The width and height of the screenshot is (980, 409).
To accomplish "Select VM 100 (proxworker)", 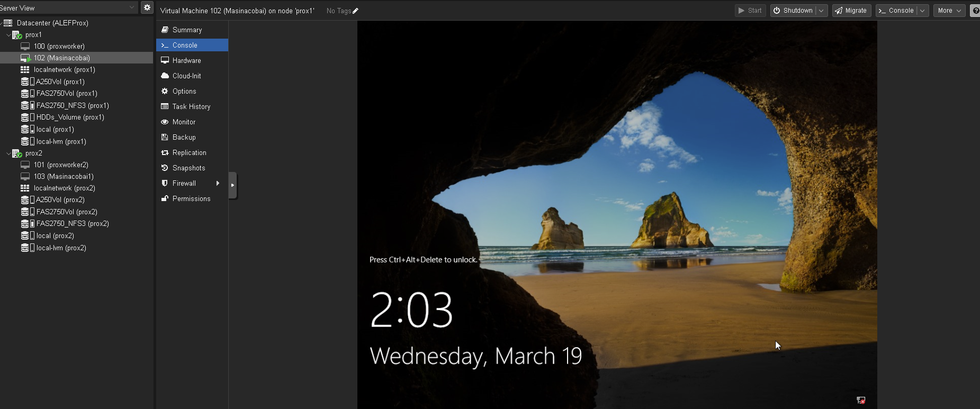I will [x=59, y=46].
